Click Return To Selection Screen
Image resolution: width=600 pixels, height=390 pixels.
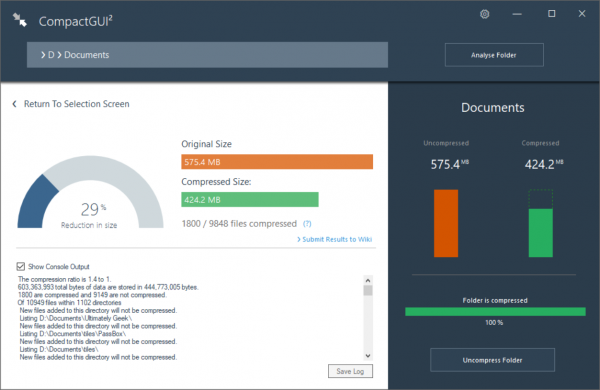point(77,104)
